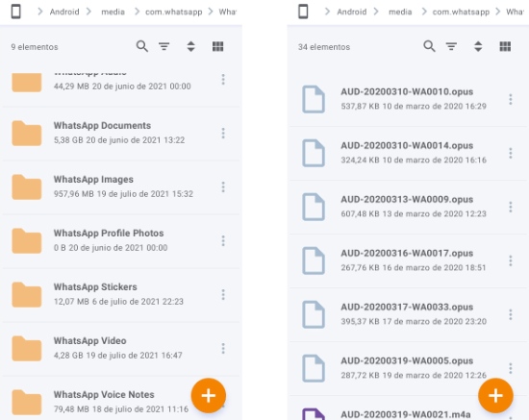Image resolution: width=529 pixels, height=420 pixels.
Task: Open more options for AUD-20200310-WA0014.opus
Action: tap(511, 153)
